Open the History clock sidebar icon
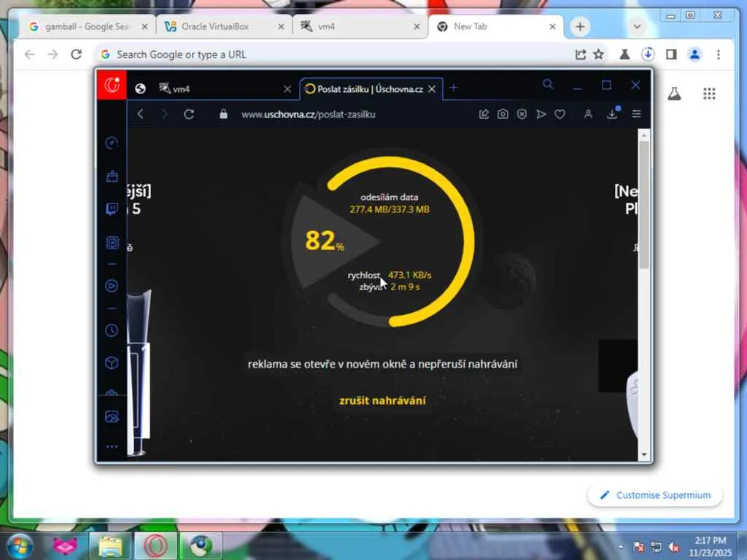747x560 pixels. coord(112,330)
